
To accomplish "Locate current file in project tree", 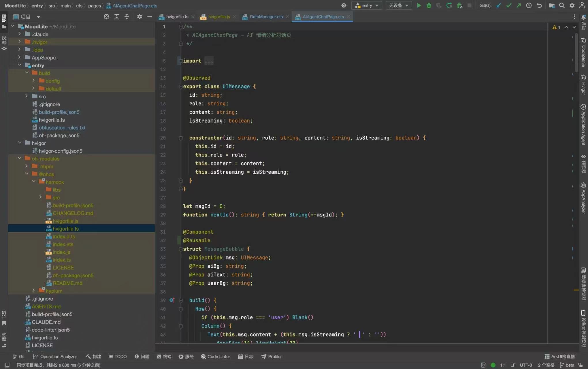I will pyautogui.click(x=106, y=17).
